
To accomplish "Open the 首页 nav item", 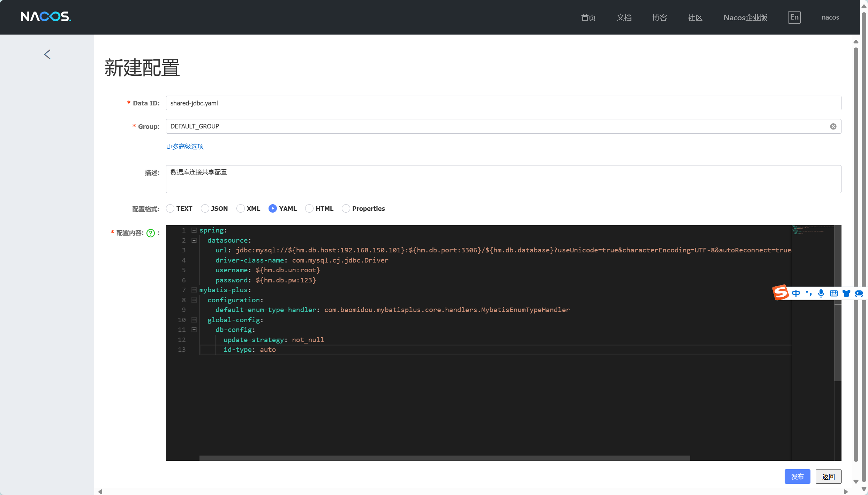I will [x=589, y=17].
